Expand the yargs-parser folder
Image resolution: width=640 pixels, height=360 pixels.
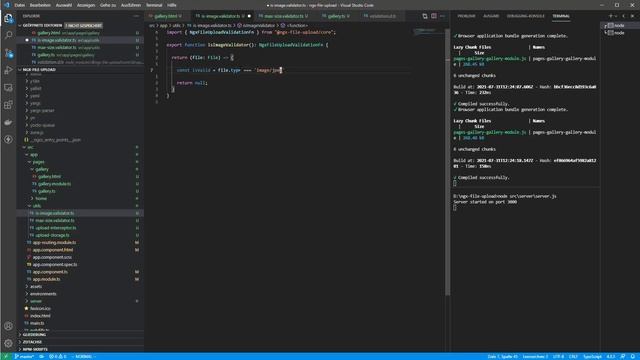(42, 110)
